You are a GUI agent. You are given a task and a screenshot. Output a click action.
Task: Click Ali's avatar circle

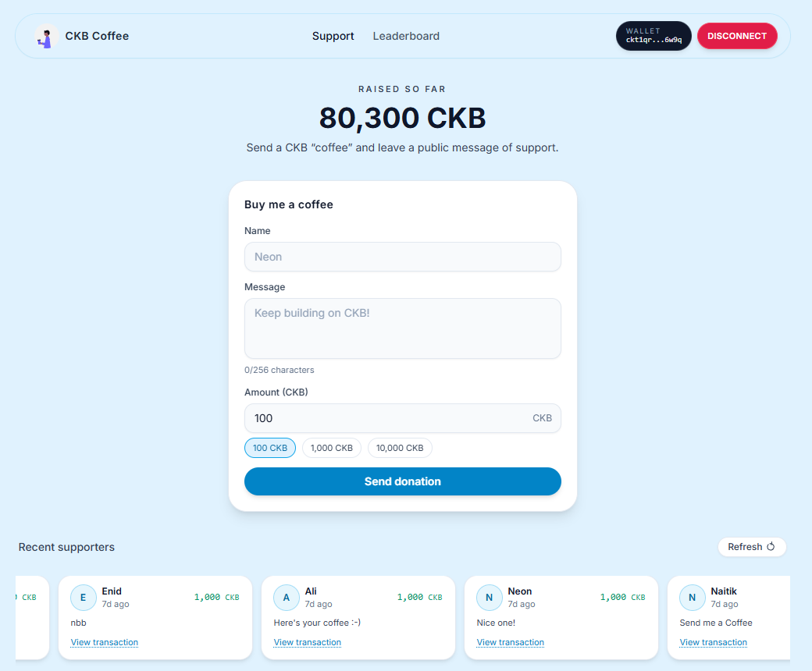[287, 598]
